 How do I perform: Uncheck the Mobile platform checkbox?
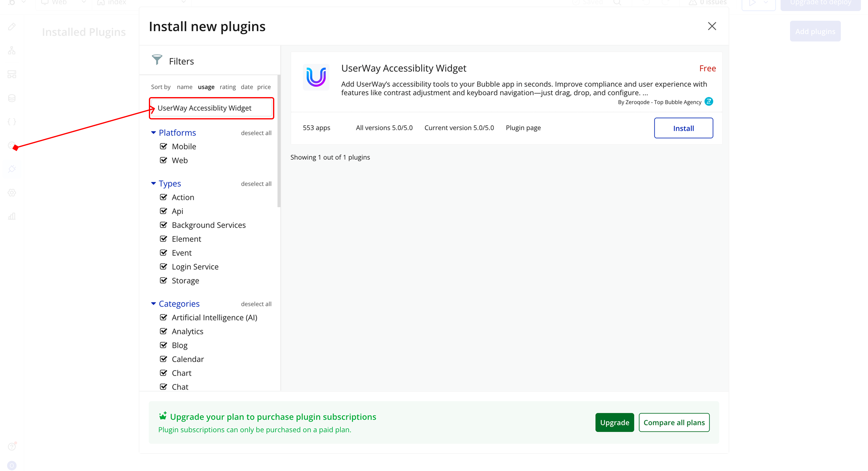163,146
